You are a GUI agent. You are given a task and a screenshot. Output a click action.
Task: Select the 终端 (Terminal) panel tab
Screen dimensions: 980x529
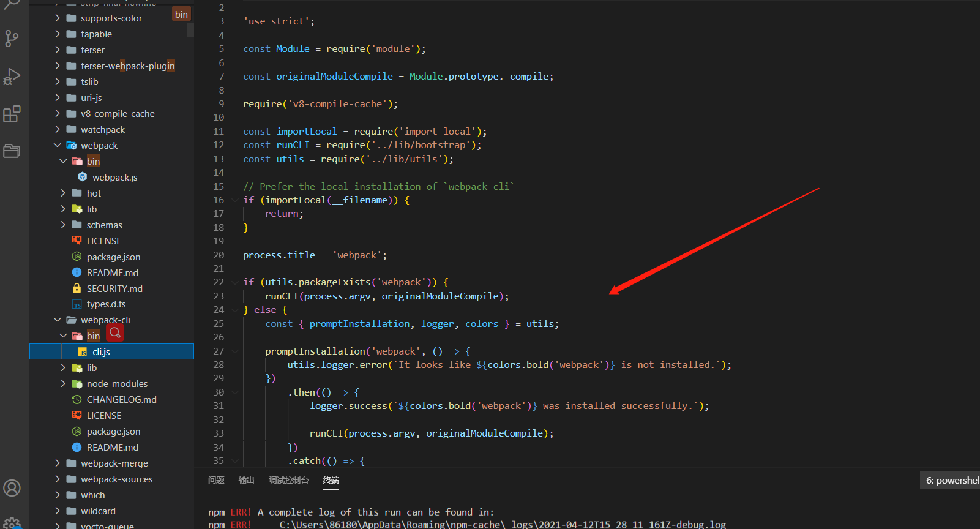(x=331, y=480)
